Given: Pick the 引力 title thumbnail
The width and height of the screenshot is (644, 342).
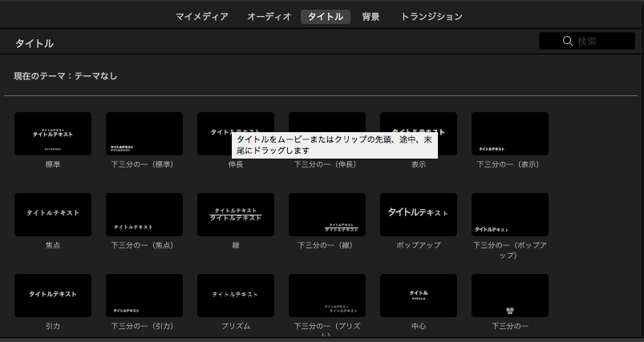Looking at the screenshot, I should tap(53, 296).
